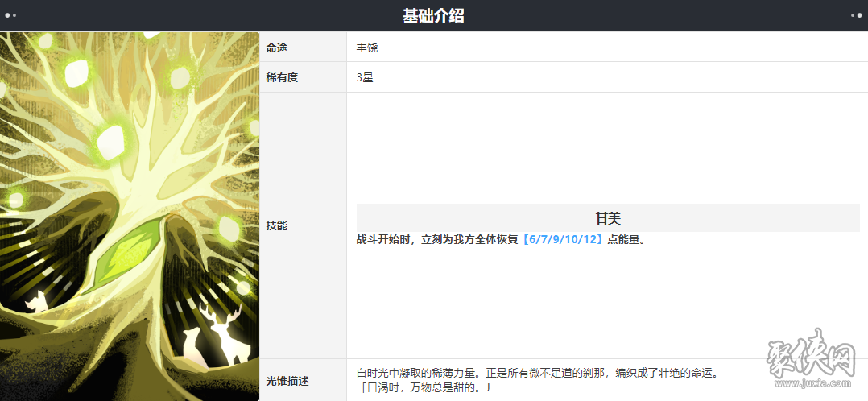Select the 命途 row label
This screenshot has height=401, width=868.
(277, 48)
